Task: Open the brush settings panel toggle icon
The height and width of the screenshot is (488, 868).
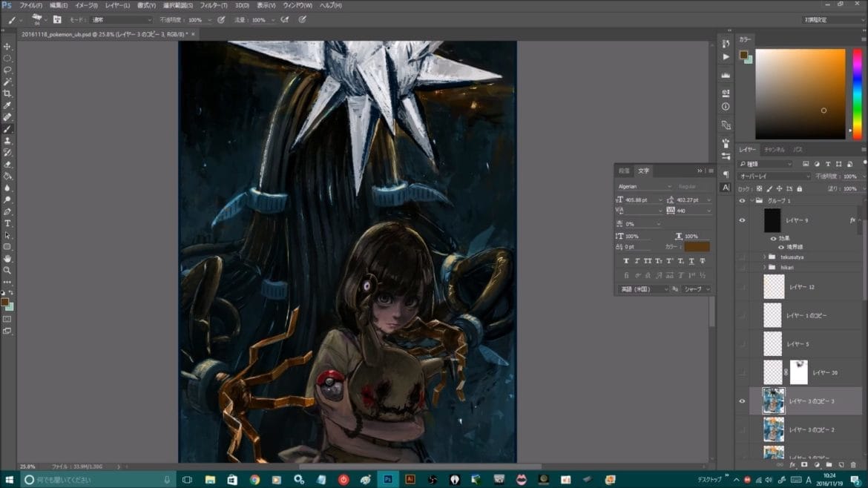Action: (x=57, y=19)
